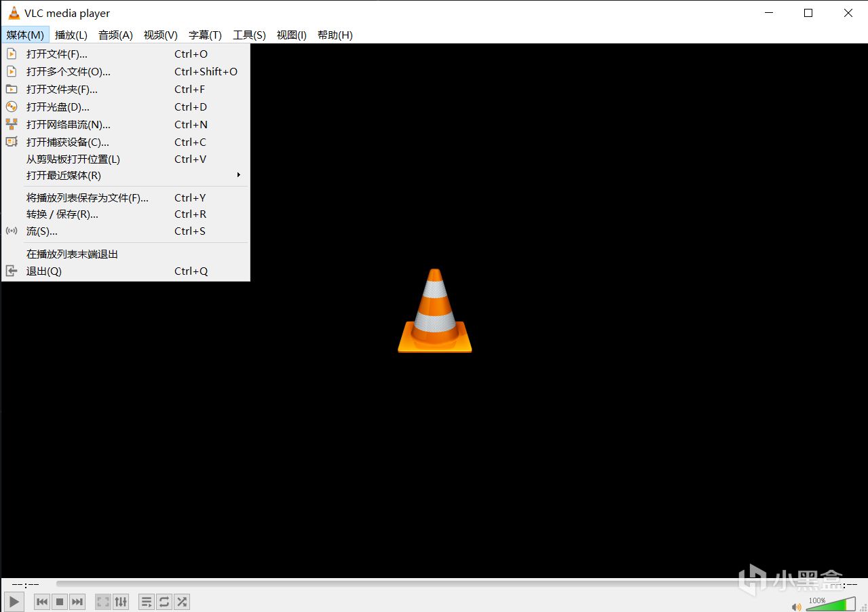Viewport: 868px width, 612px height.
Task: Choose 将播放列表保存为文件(F)...
Action: (126, 197)
